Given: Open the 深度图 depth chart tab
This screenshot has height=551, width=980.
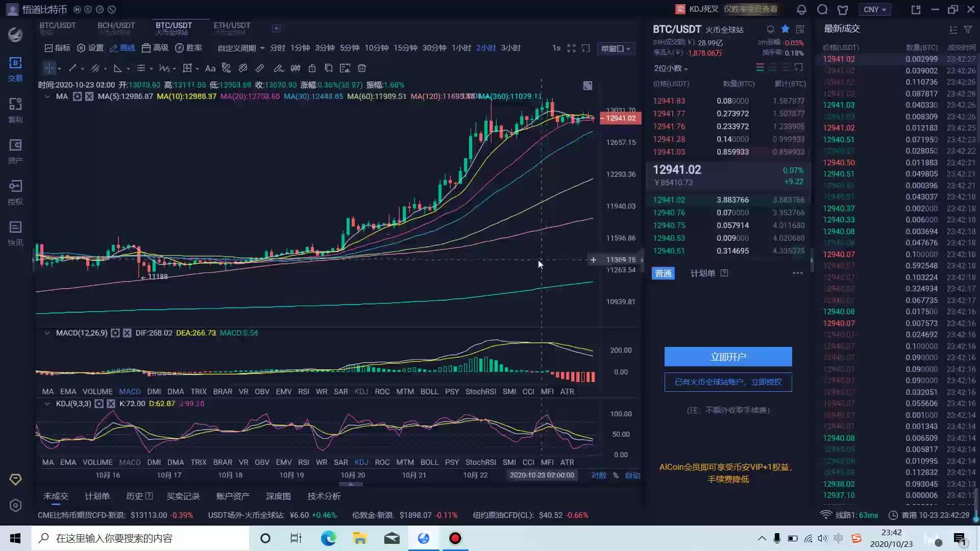Looking at the screenshot, I should [278, 496].
